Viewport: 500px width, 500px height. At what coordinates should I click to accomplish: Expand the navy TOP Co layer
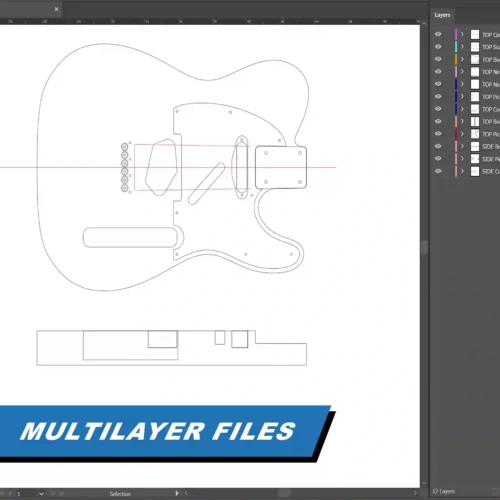click(x=462, y=109)
